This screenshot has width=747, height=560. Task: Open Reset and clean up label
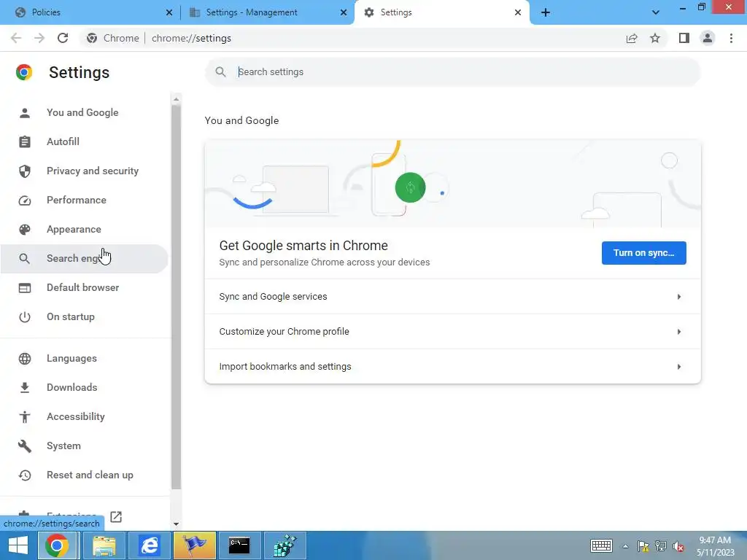coord(90,475)
